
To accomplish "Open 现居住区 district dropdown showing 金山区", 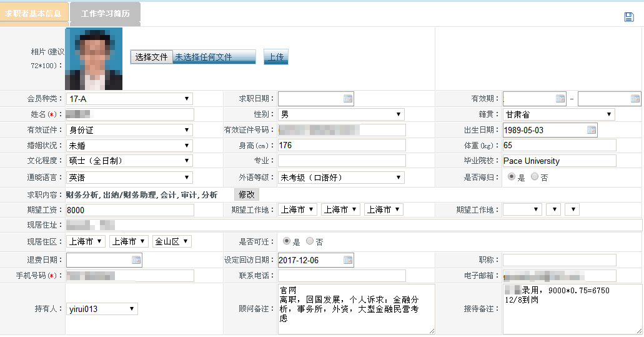I will point(172,242).
